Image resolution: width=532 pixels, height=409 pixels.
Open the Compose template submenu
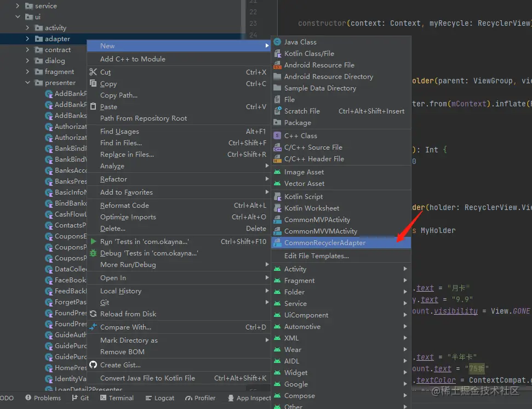click(341, 396)
